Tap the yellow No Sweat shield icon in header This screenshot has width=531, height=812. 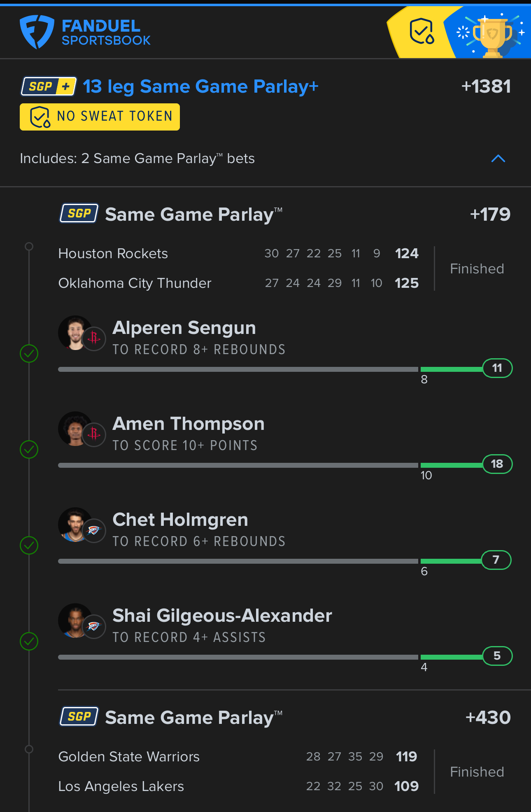[x=422, y=32]
